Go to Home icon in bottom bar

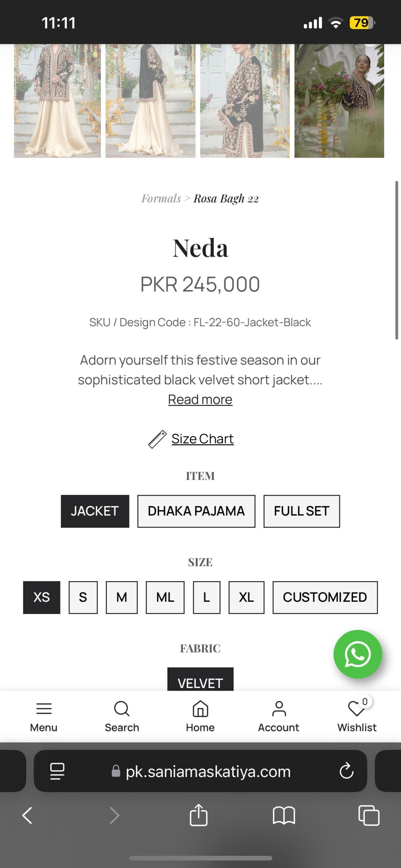200,709
